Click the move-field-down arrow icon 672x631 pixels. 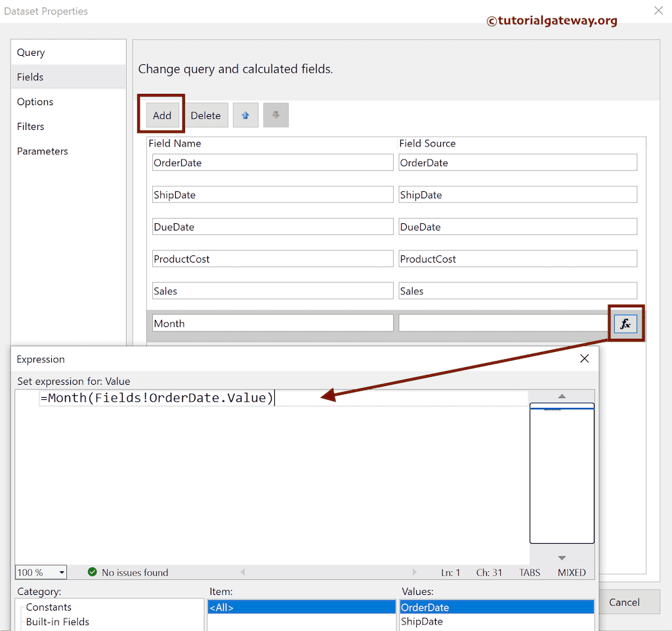(x=275, y=115)
